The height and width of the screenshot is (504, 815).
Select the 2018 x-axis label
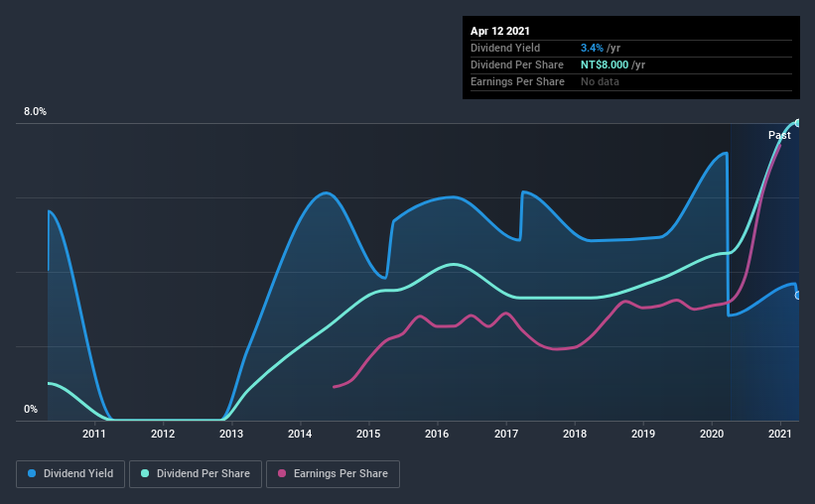[x=575, y=434]
